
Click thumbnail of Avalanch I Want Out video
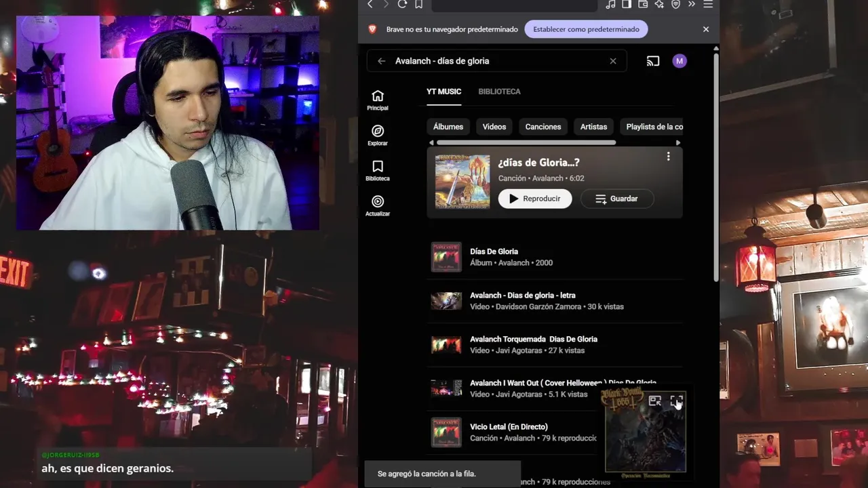point(446,388)
